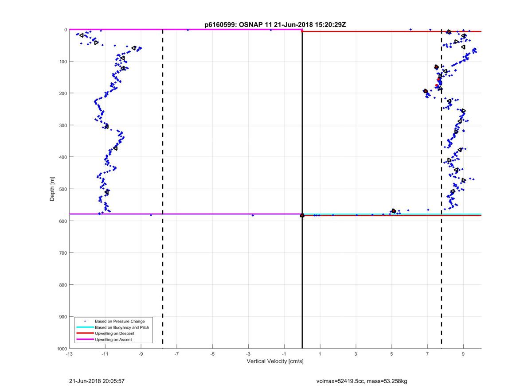Click the plot title 'p6160599: OSNAP 11 21-Jun-2018 15:20:29Z'

click(275, 25)
